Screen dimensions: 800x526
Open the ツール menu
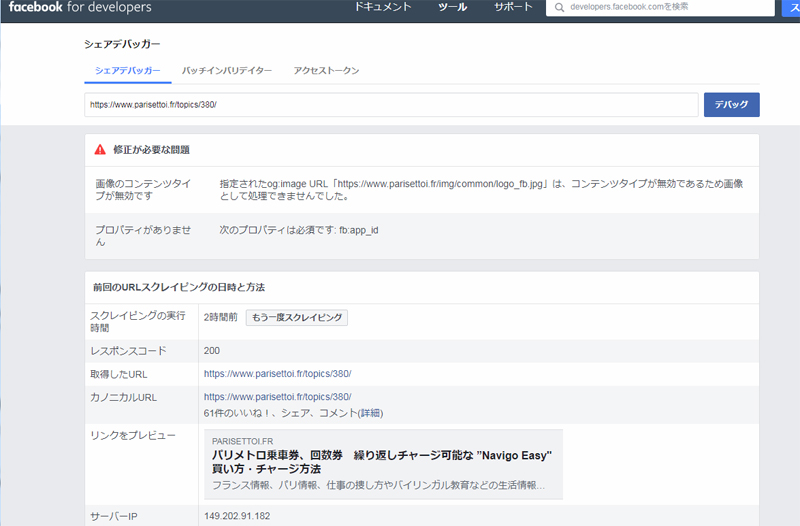[453, 7]
